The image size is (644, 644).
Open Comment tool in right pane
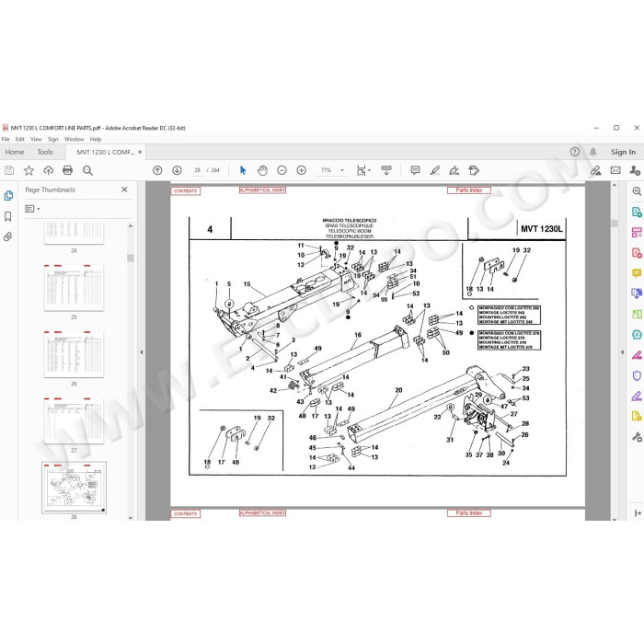click(637, 273)
